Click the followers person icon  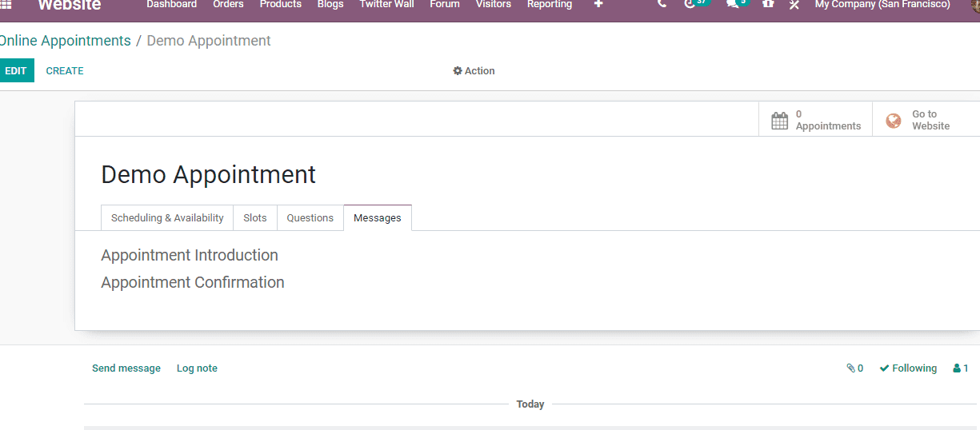pos(957,368)
